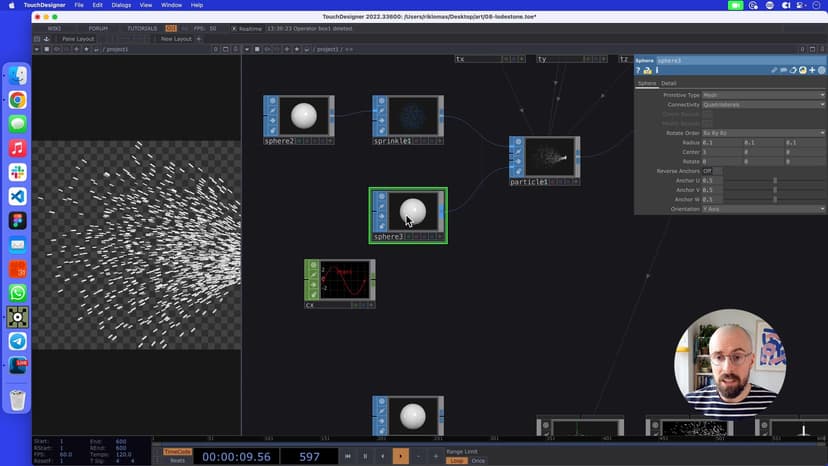Jump to start of timeline
Image resolution: width=828 pixels, height=466 pixels.
click(347, 456)
